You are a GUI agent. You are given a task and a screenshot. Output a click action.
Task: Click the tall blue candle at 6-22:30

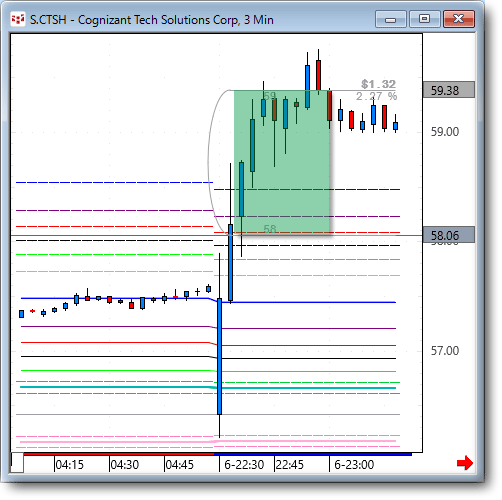[219, 356]
